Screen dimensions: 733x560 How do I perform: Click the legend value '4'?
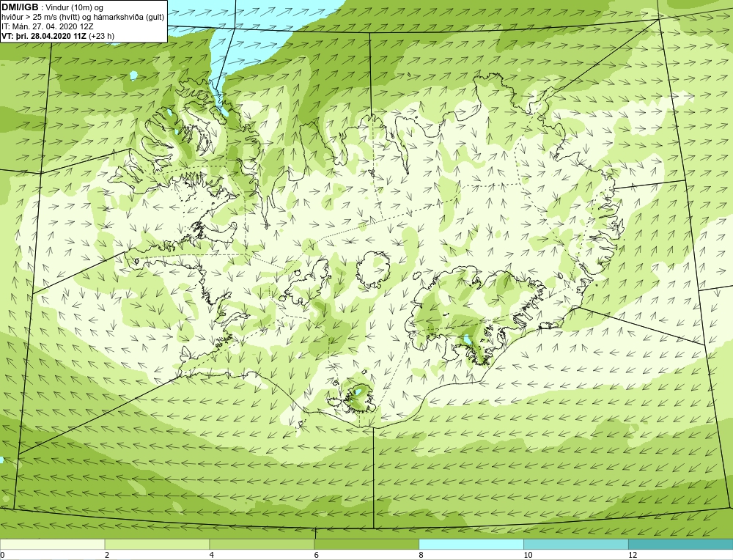coord(212,555)
